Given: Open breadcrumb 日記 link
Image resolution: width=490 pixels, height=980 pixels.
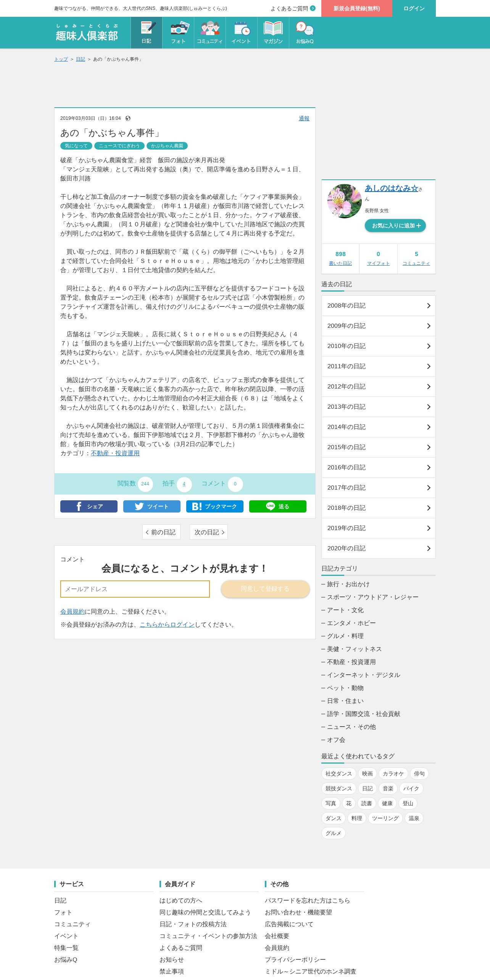Looking at the screenshot, I should (81, 59).
